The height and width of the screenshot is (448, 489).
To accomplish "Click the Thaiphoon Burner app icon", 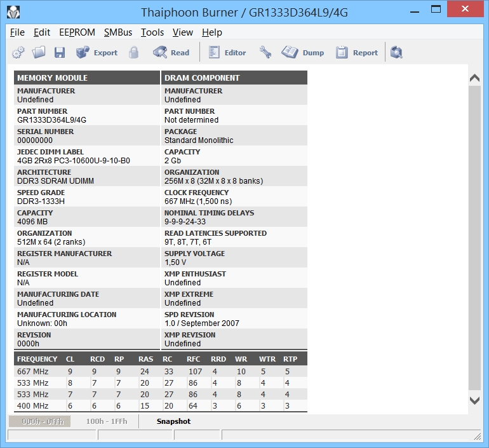I will [x=13, y=12].
